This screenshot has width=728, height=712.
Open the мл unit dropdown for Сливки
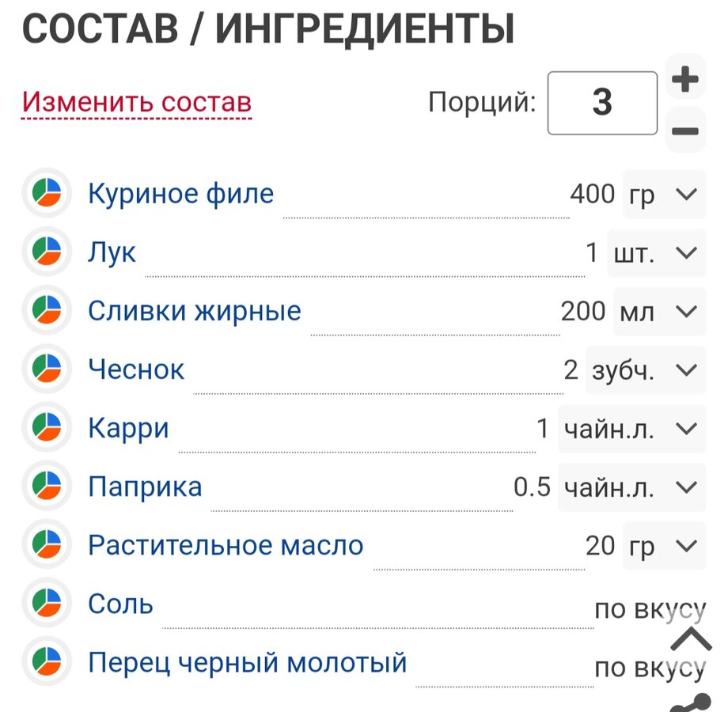point(659,311)
